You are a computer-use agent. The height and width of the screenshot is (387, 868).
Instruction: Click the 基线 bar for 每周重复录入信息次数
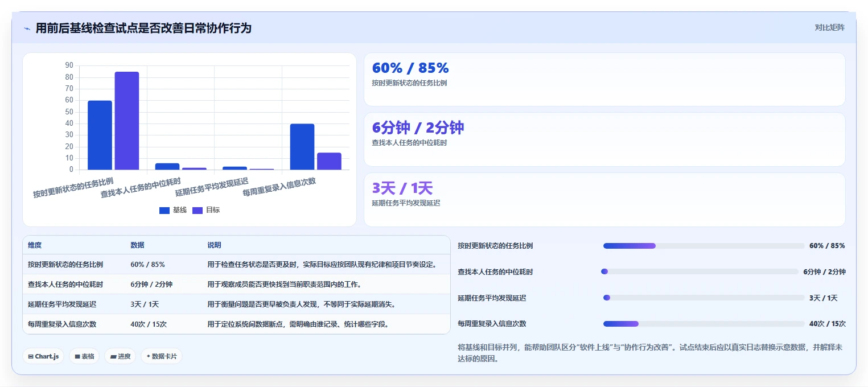302,147
